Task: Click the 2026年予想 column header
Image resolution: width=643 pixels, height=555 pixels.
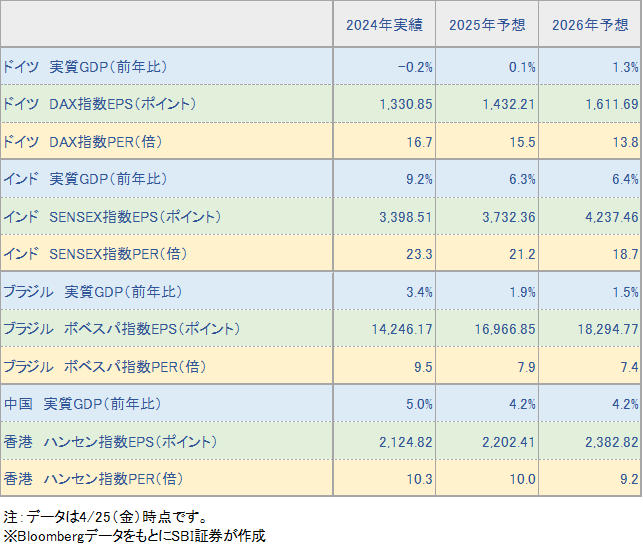Action: [590, 25]
